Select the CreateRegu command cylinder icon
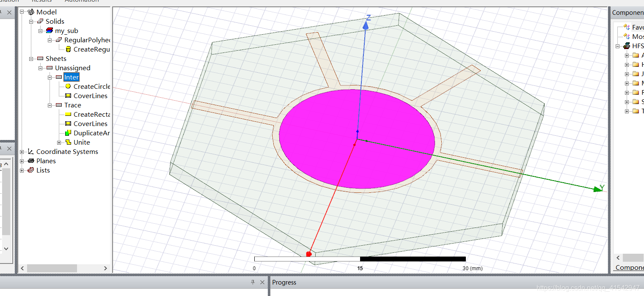 point(68,49)
